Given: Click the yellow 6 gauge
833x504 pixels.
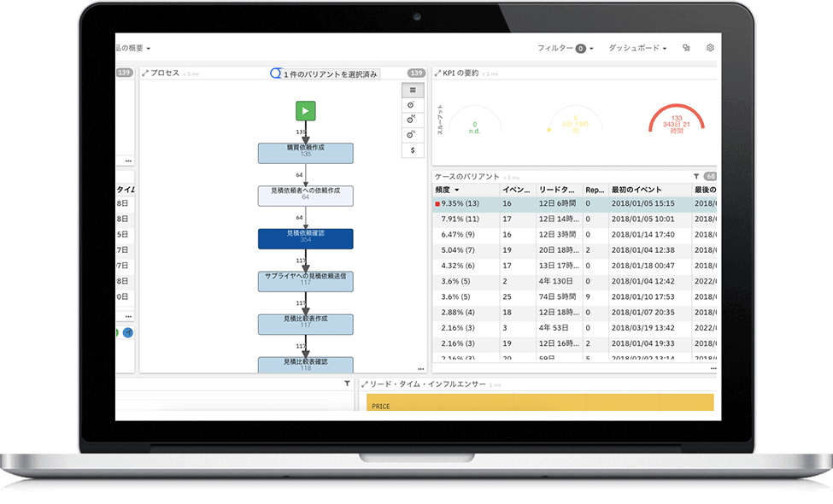Looking at the screenshot, I should [575, 120].
